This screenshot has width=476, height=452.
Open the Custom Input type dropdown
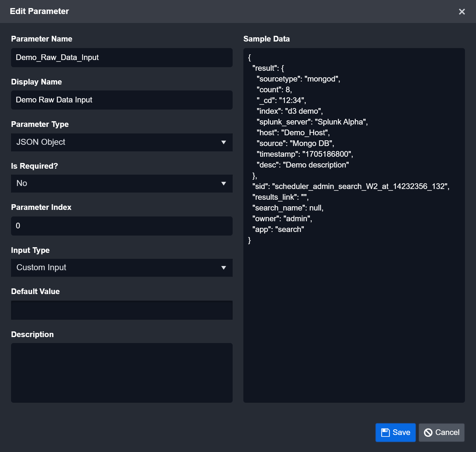tap(122, 268)
